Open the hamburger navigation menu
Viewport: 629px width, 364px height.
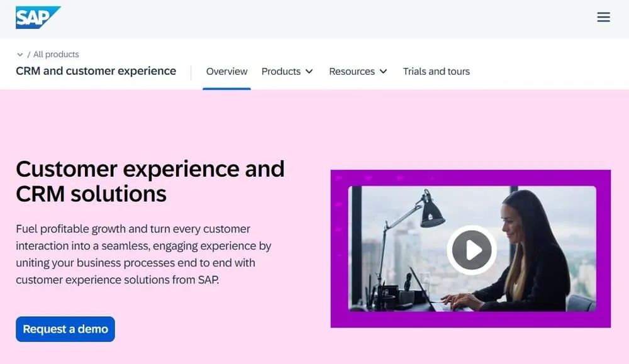tap(603, 17)
